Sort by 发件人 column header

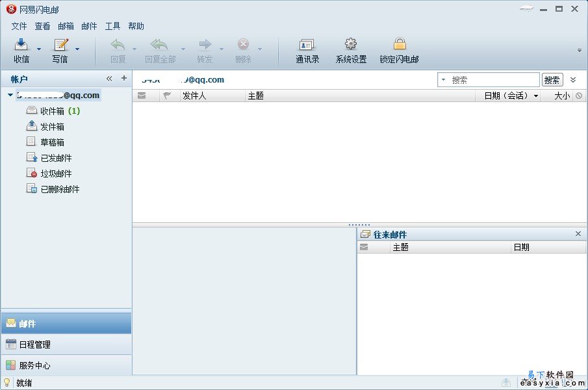[212, 96]
